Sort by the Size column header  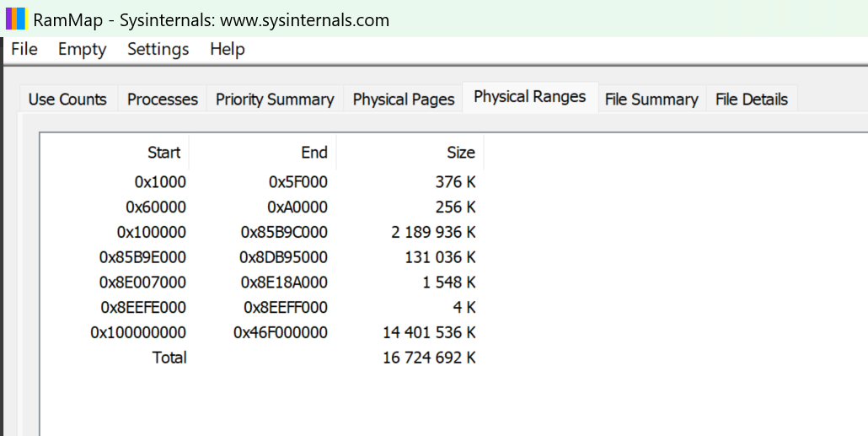(410, 153)
